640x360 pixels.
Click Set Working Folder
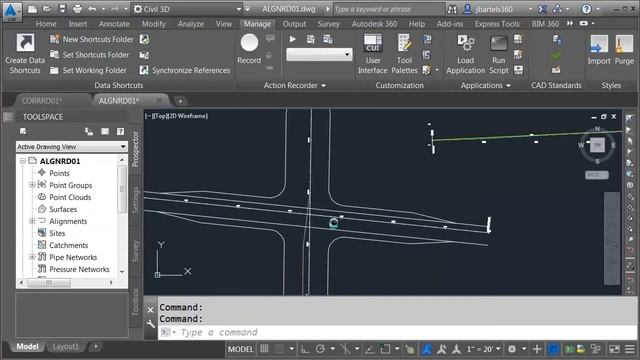(x=88, y=70)
